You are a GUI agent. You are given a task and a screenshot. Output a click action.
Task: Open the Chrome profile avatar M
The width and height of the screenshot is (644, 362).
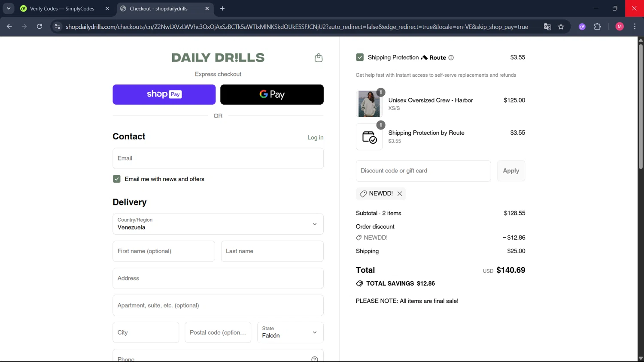pos(620,27)
